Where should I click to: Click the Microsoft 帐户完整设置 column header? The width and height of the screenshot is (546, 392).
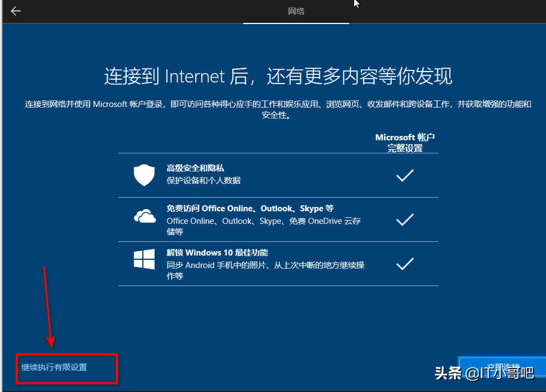pos(404,142)
